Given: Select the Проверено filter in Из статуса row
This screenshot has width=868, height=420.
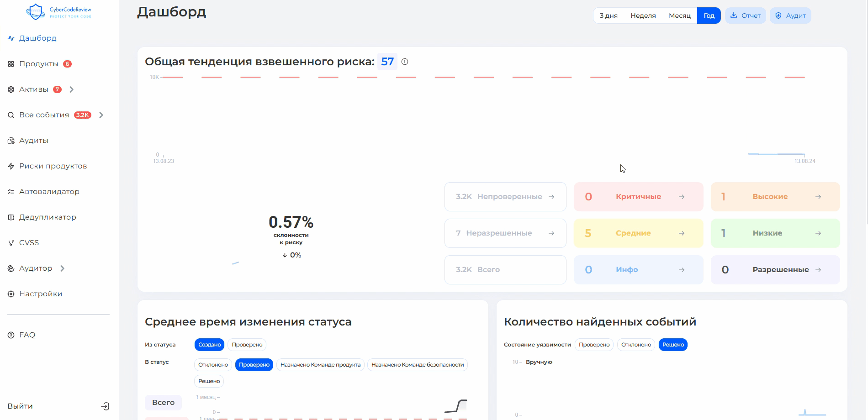Looking at the screenshot, I should click(x=247, y=345).
